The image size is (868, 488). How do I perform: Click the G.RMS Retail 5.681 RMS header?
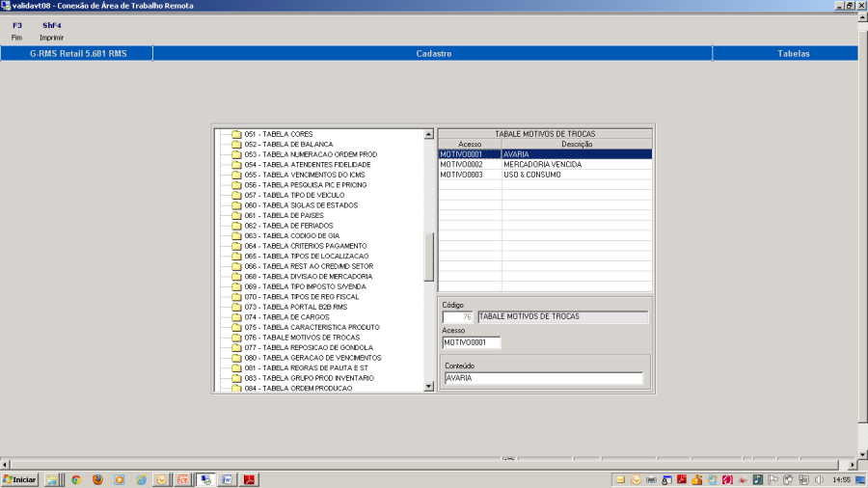tap(77, 54)
